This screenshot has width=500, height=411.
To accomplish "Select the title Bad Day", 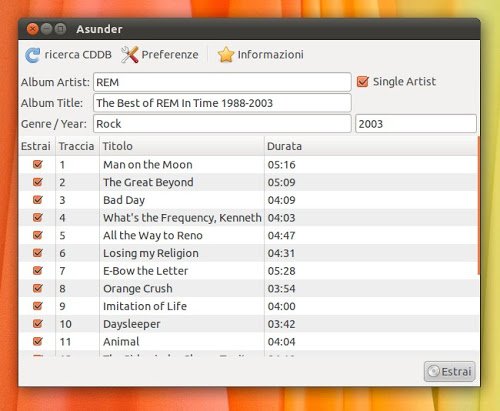I will point(124,200).
